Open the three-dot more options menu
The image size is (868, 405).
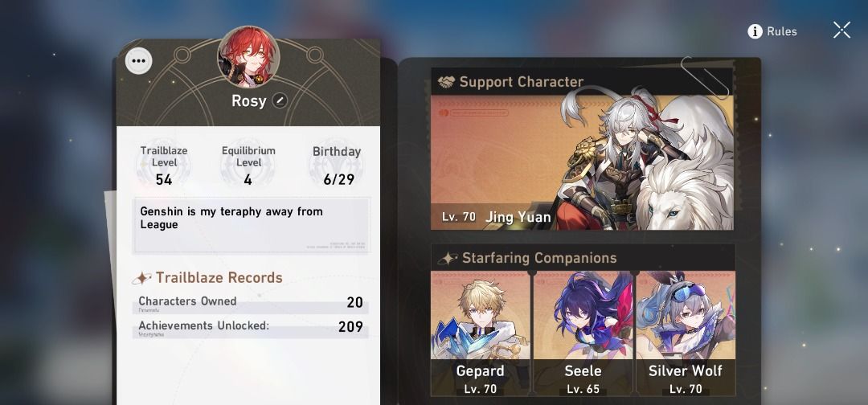138,61
